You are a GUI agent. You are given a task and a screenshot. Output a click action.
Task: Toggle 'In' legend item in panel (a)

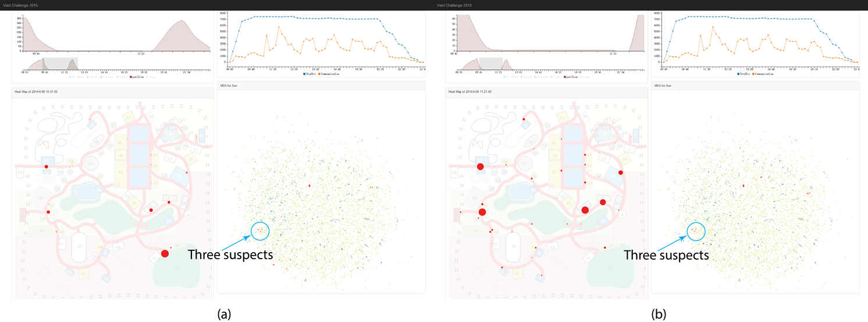pos(72,77)
